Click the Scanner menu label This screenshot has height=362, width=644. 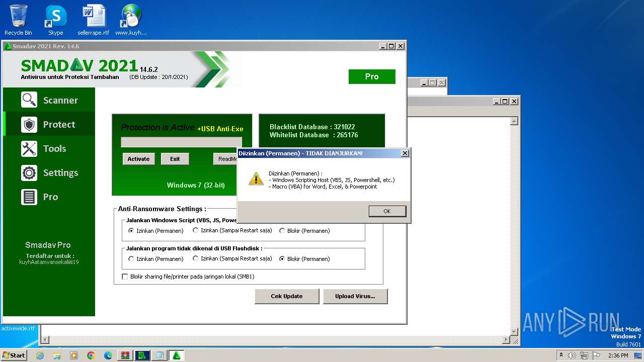tap(60, 100)
